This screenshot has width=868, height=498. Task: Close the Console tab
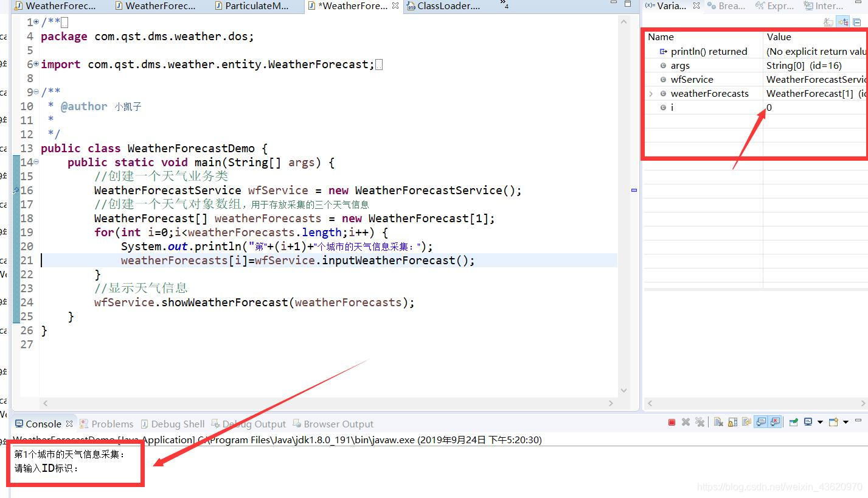(69, 423)
